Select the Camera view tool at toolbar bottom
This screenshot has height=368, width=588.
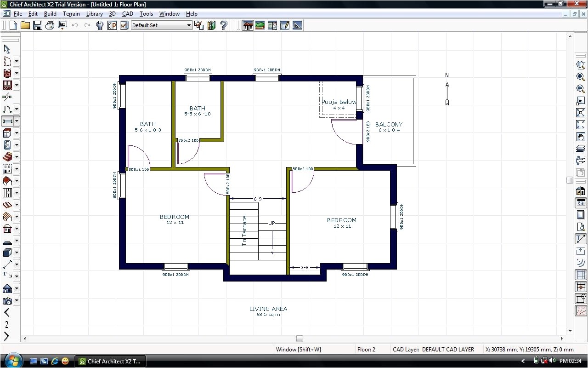coord(6,300)
